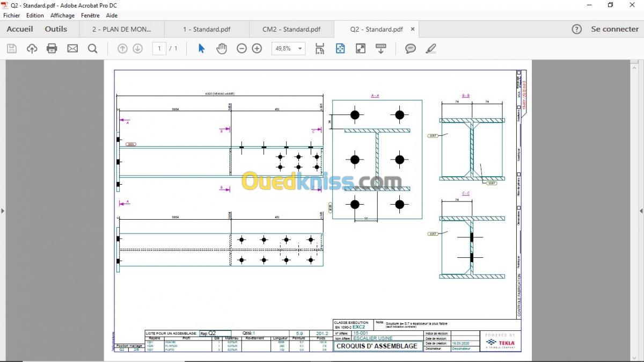
Task: Open the search magnifier tool
Action: [93, 49]
